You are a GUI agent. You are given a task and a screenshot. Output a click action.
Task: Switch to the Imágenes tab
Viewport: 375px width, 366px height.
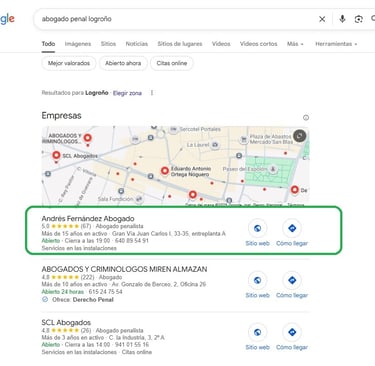tap(78, 44)
